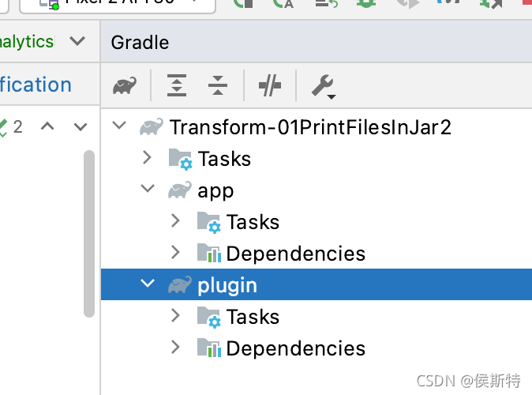Click plugin module elephant icon
Image resolution: width=532 pixels, height=395 pixels.
click(x=180, y=284)
